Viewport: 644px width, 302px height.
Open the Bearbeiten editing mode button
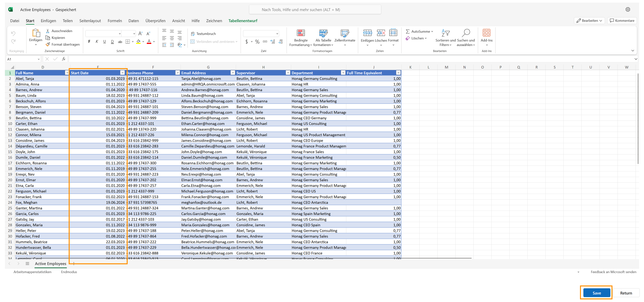pyautogui.click(x=589, y=21)
